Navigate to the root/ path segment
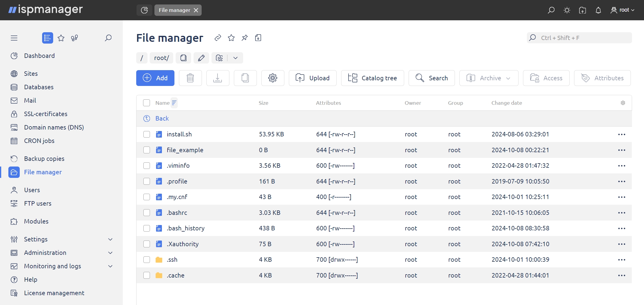Screen dimensions: 644x305 tap(162, 58)
